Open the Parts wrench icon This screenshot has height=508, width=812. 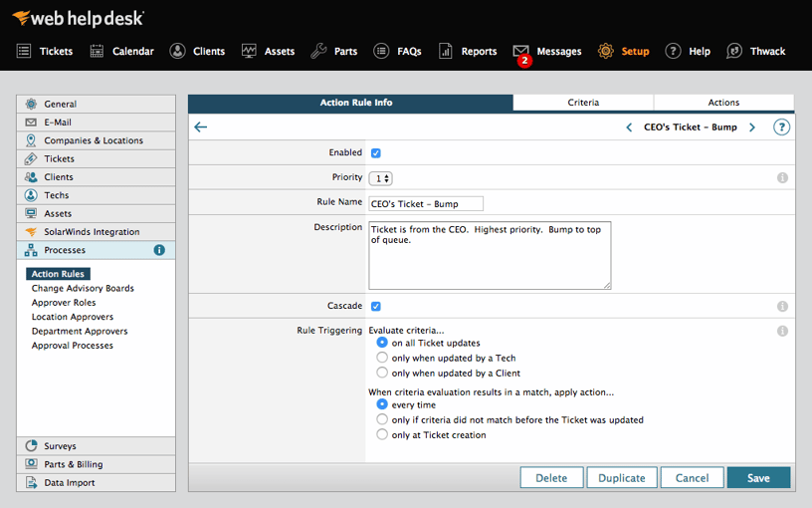pyautogui.click(x=318, y=51)
